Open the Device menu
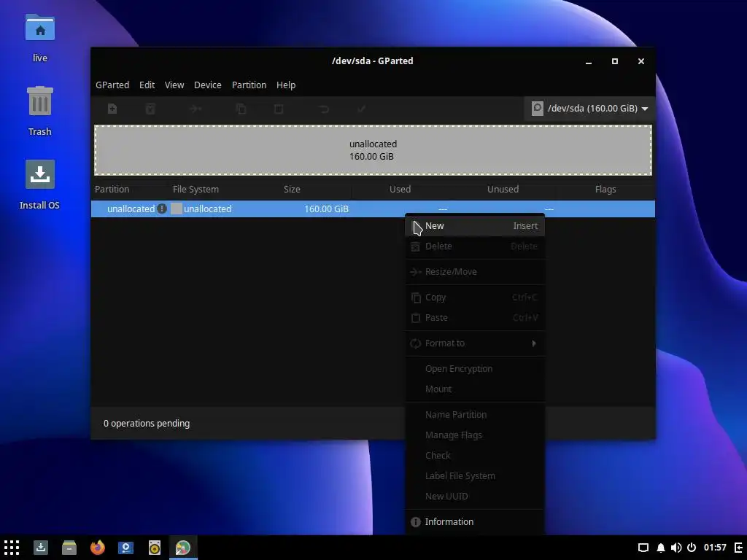 pyautogui.click(x=208, y=85)
